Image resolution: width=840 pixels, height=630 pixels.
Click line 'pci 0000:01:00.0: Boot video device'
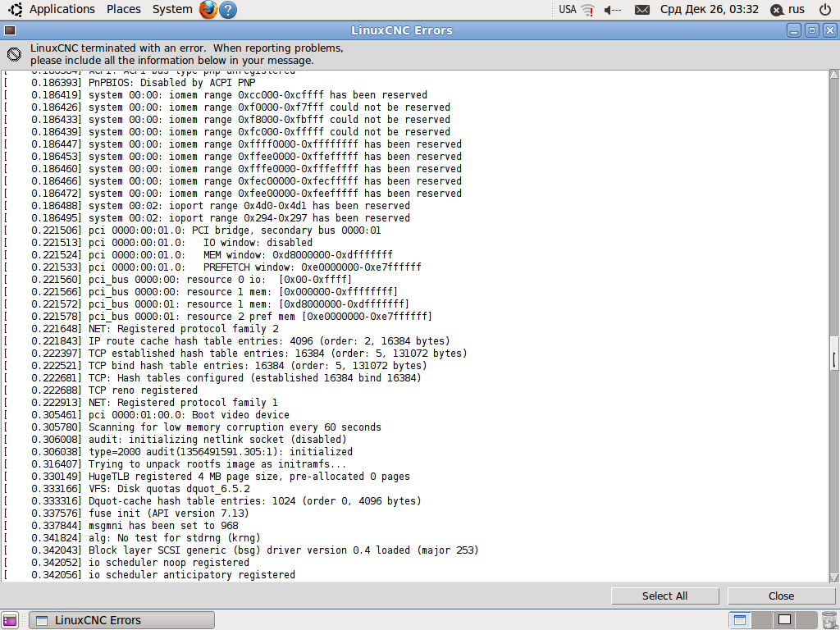pyautogui.click(x=189, y=415)
